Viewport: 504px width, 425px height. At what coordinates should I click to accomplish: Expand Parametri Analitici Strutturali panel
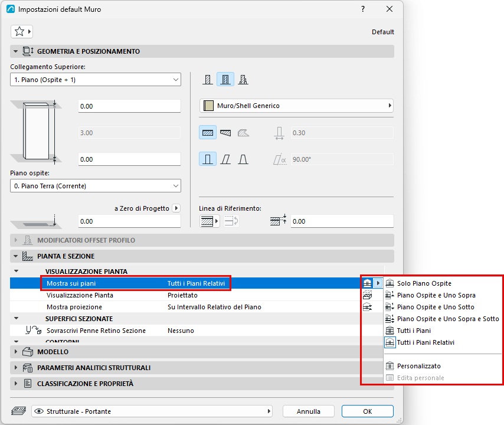click(x=15, y=368)
